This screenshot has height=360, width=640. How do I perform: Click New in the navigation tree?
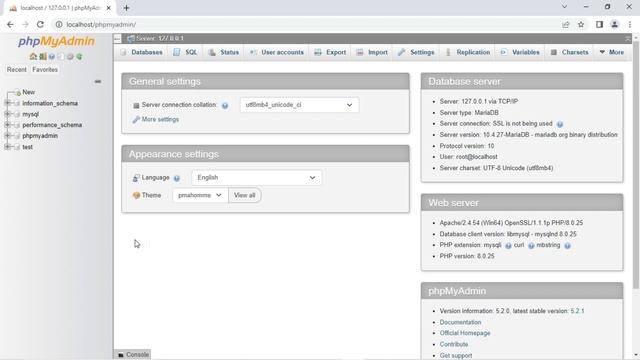29,92
